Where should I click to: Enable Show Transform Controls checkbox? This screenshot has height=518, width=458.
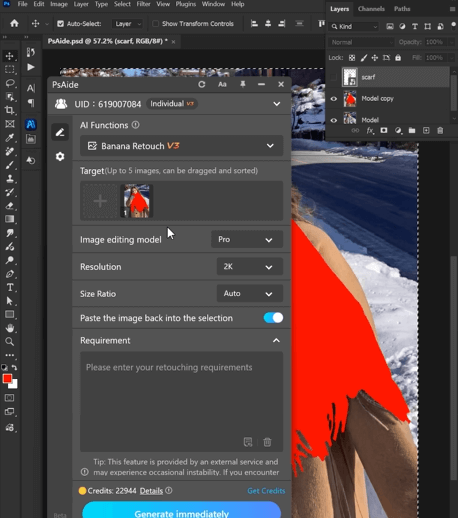pyautogui.click(x=155, y=24)
